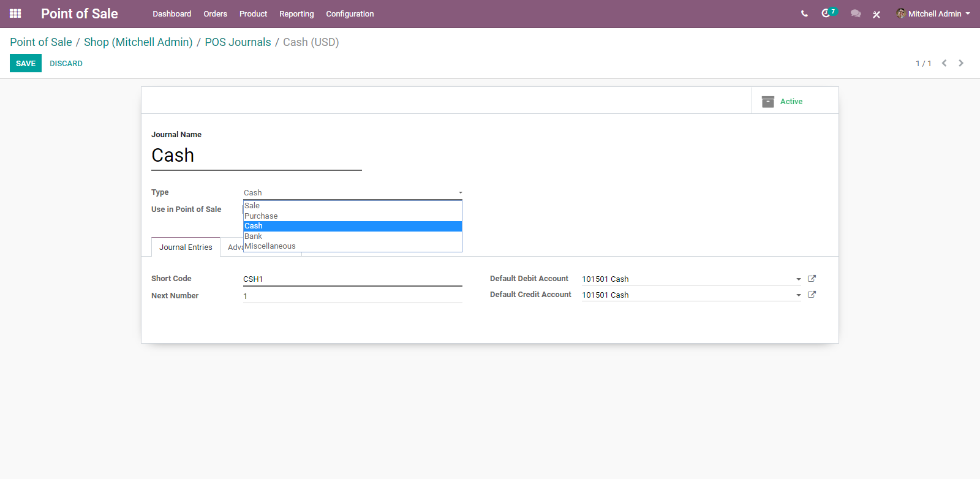Image resolution: width=980 pixels, height=479 pixels.
Task: Expand Default Credit Account dropdown arrow
Action: tap(798, 295)
